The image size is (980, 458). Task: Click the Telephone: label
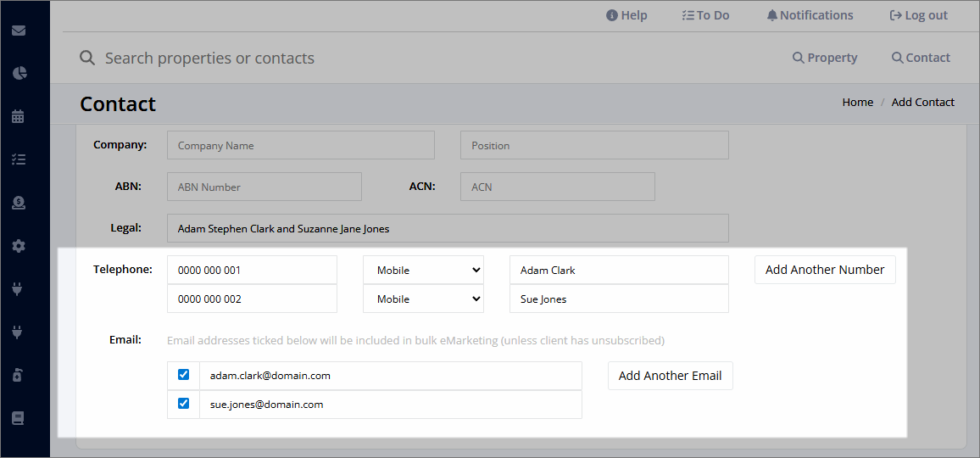(123, 269)
